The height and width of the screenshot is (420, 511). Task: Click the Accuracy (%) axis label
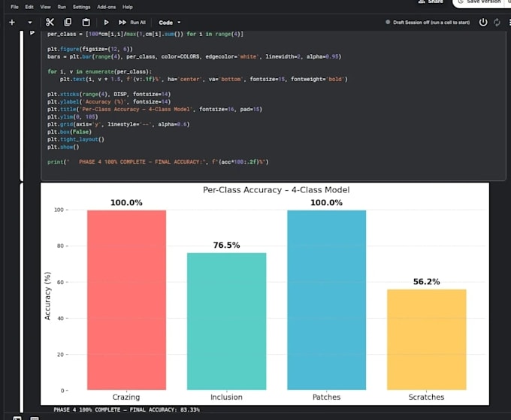click(47, 296)
